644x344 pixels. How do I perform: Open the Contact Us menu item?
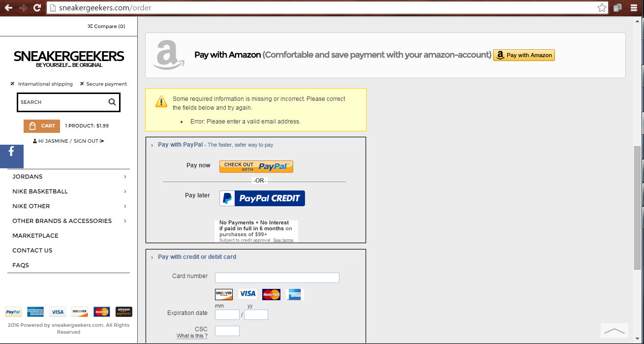click(32, 250)
